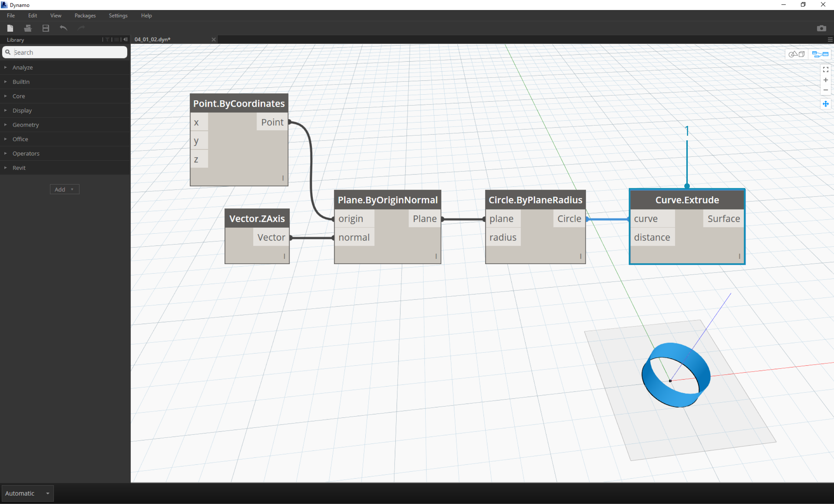
Task: Click the magnifier icon in the search box
Action: click(8, 52)
